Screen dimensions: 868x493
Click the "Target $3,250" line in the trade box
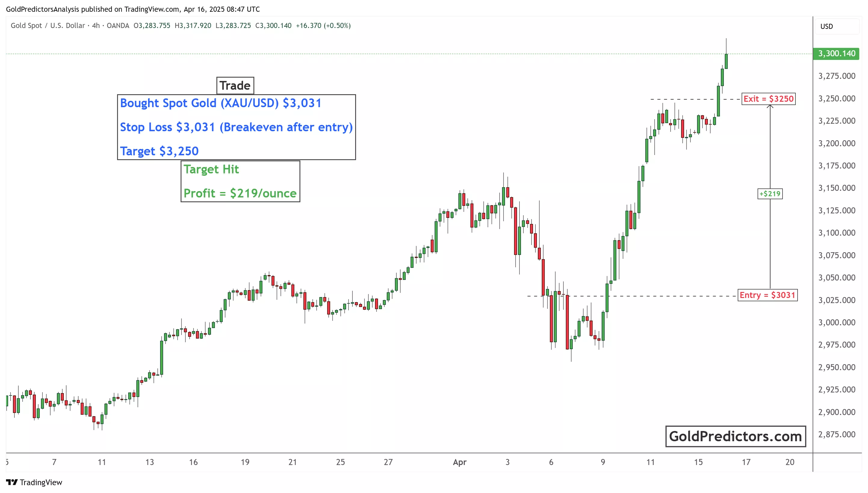coord(159,151)
